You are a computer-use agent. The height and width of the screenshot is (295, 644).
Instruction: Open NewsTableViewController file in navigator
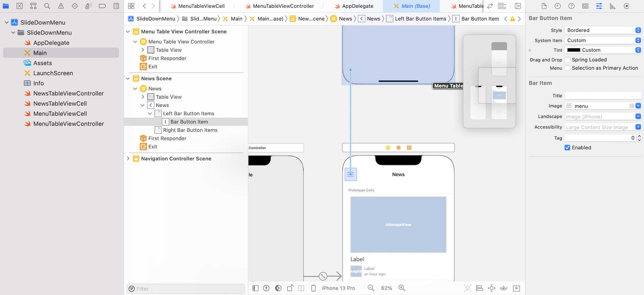68,94
